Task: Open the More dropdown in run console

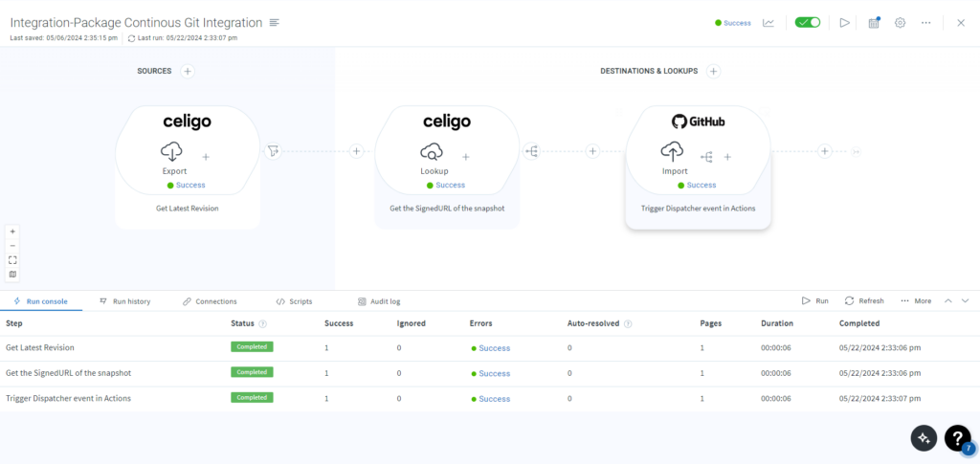Action: (x=915, y=300)
